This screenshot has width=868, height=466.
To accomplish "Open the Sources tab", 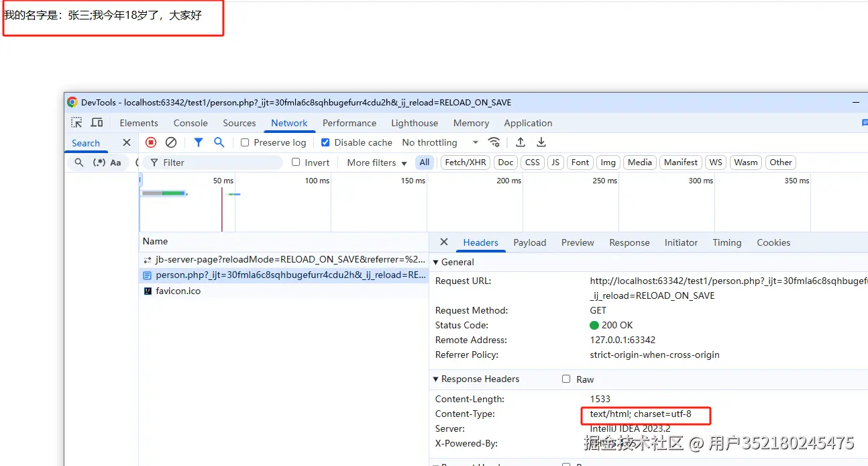I will click(239, 123).
